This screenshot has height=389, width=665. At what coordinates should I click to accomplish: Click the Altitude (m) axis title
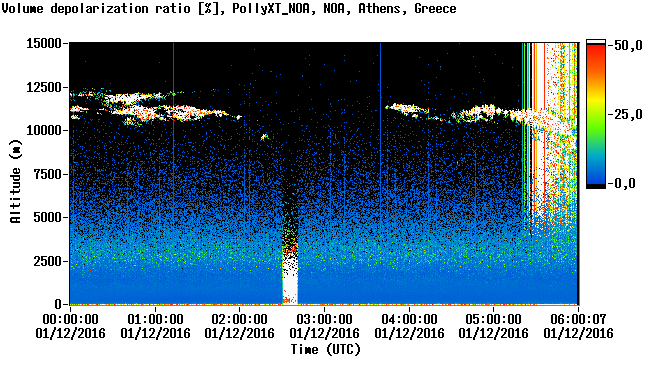(16, 181)
